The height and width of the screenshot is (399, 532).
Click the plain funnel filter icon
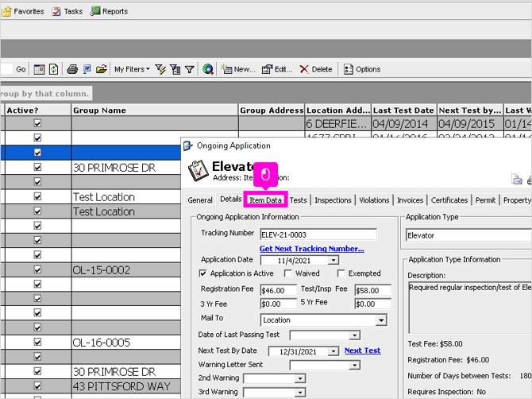[190, 69]
